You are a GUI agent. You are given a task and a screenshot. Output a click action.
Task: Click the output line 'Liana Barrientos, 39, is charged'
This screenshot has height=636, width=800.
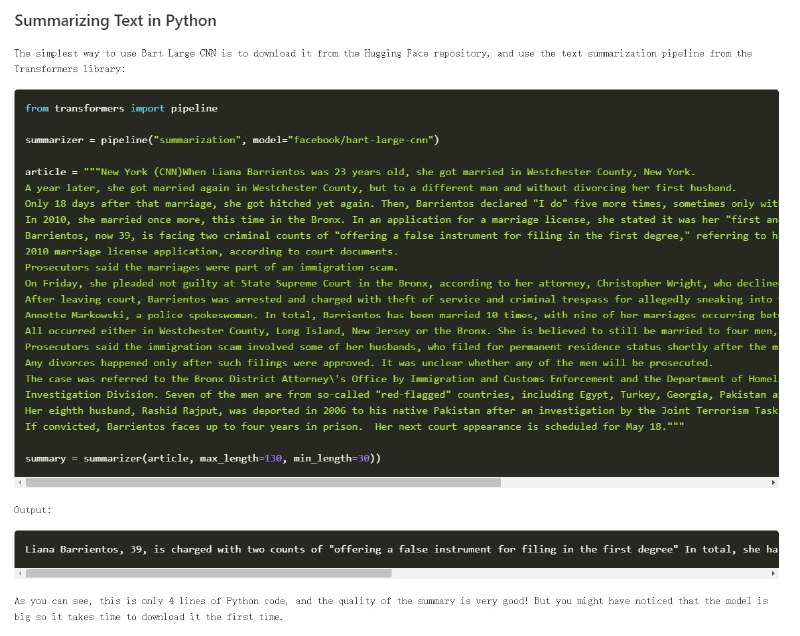coord(402,549)
